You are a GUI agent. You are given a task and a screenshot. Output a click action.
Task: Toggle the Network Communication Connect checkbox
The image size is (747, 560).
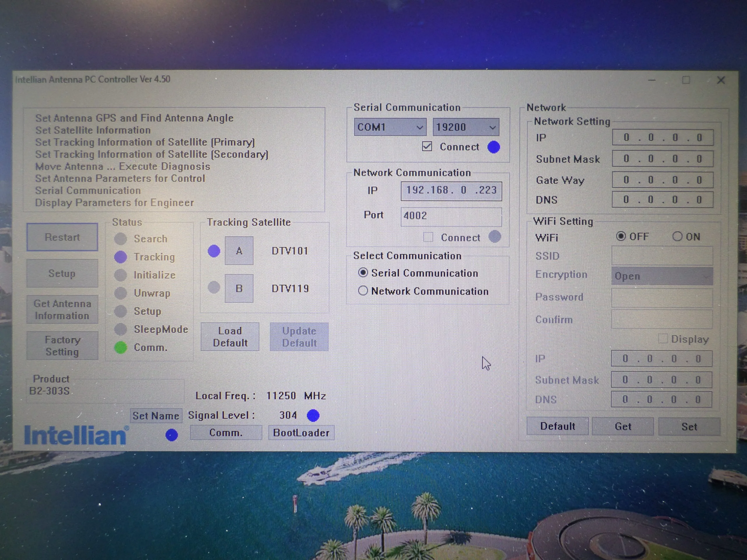[x=428, y=237]
